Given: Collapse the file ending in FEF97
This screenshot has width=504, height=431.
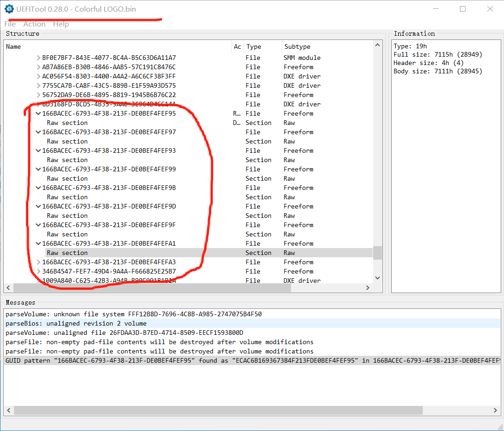Looking at the screenshot, I should tap(38, 132).
